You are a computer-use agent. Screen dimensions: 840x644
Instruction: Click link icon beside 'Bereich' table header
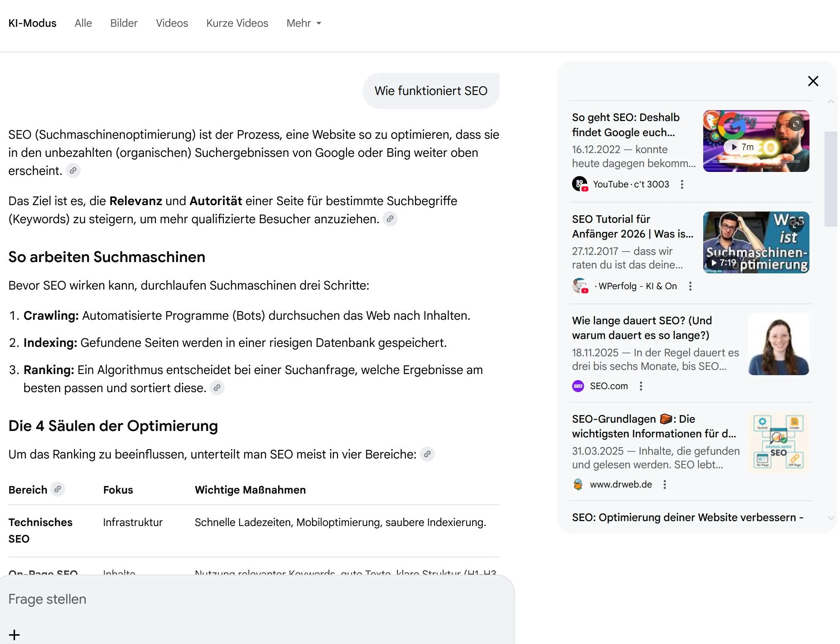57,489
